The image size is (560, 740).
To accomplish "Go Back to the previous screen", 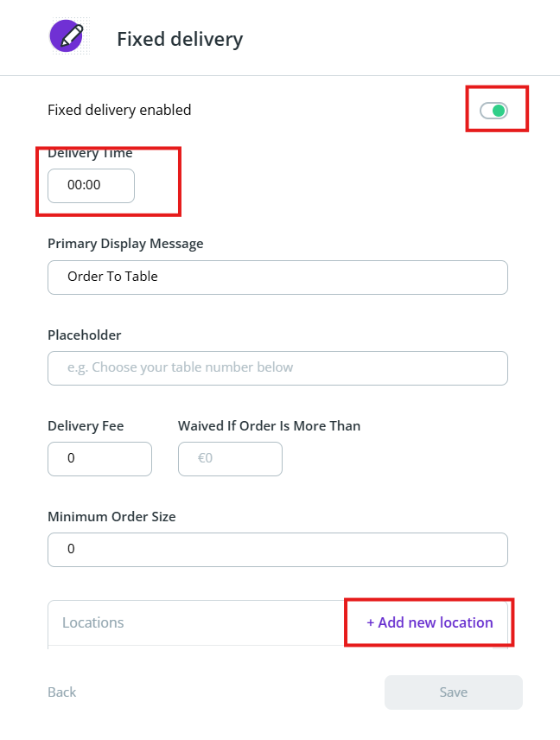I will [62, 692].
